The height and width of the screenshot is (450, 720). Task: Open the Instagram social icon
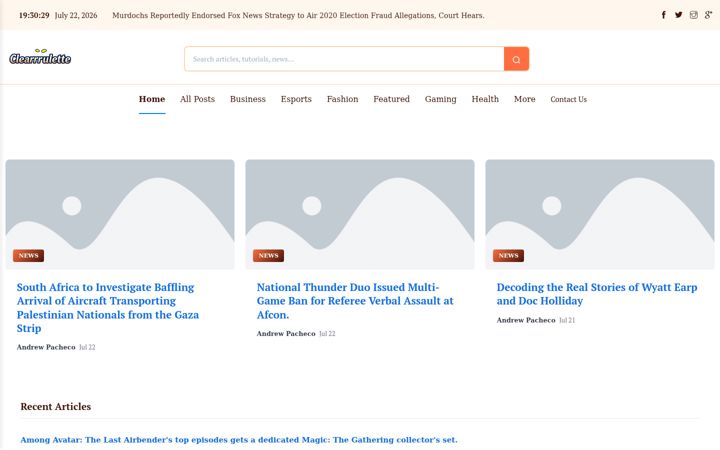pos(694,15)
